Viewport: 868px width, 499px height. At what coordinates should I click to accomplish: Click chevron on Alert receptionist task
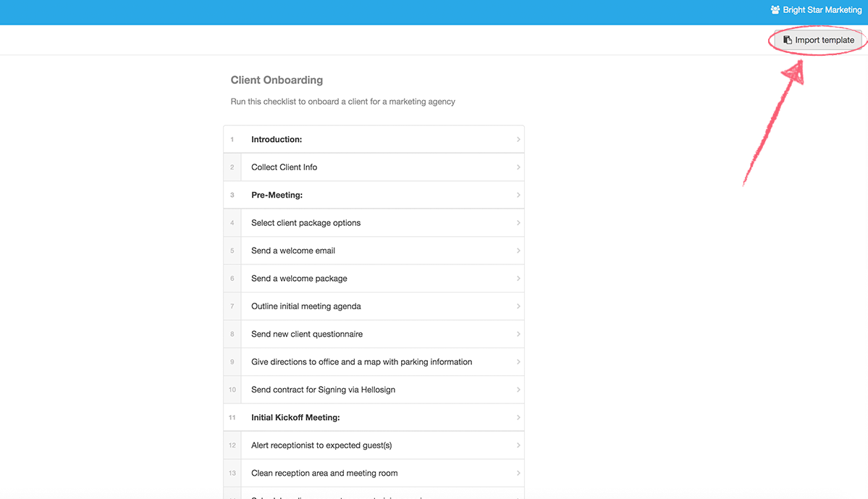tap(518, 445)
